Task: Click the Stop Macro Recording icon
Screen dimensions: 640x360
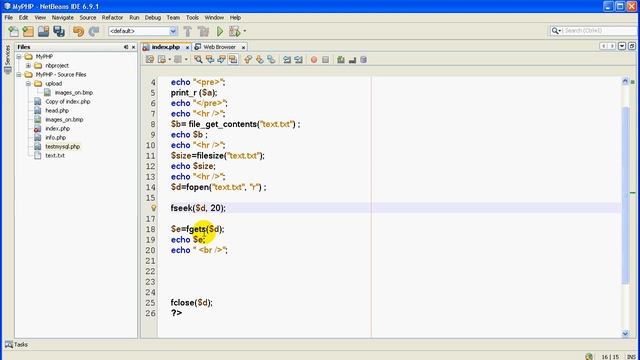Action: click(325, 60)
